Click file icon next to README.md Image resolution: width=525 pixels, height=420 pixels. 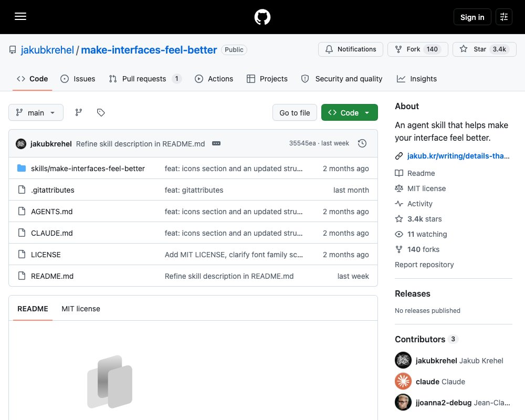coord(22,276)
